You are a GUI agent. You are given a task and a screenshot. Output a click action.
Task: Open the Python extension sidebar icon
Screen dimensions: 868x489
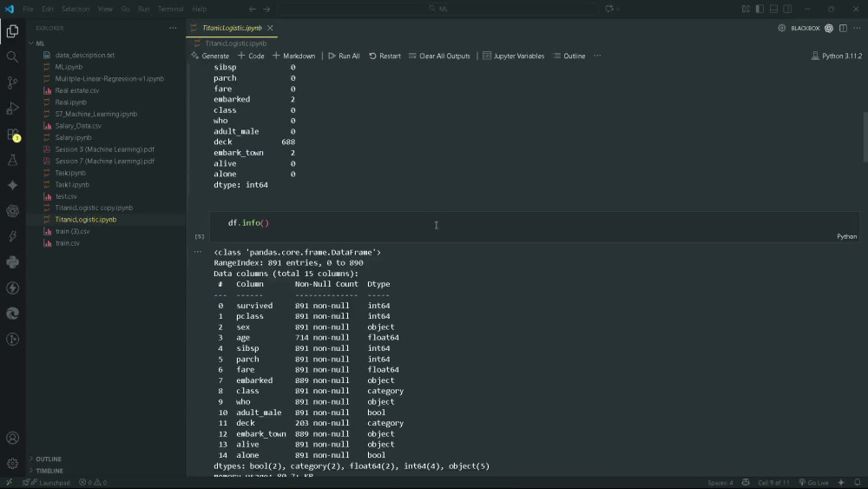12,262
